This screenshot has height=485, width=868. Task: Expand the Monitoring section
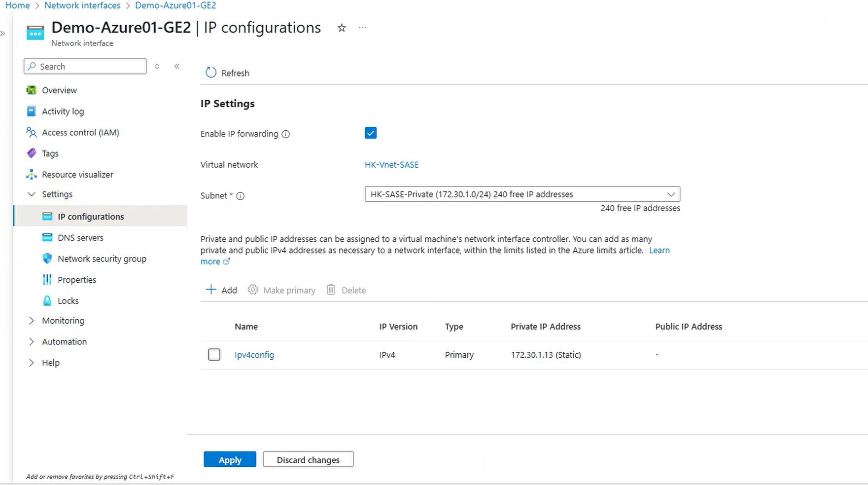[x=32, y=321]
